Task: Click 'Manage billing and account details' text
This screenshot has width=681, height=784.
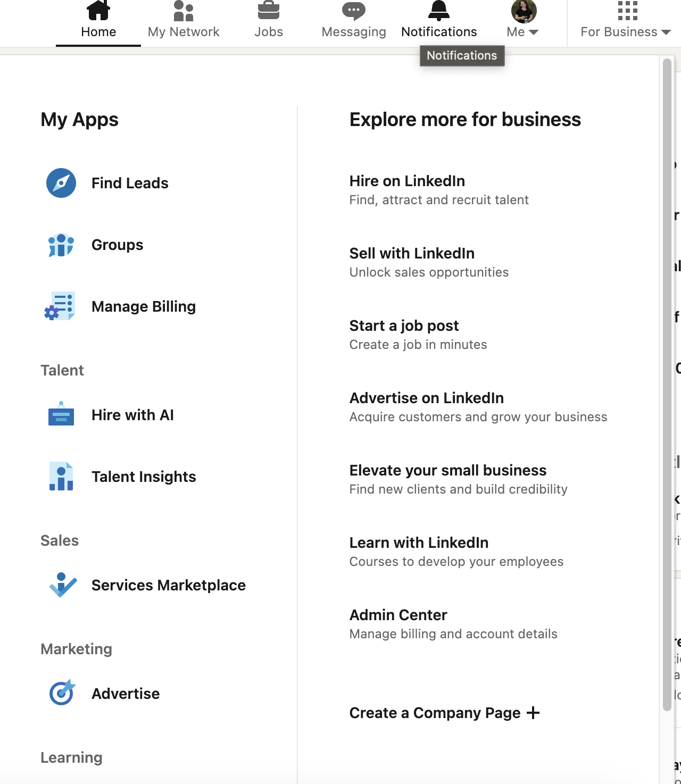Action: tap(453, 634)
